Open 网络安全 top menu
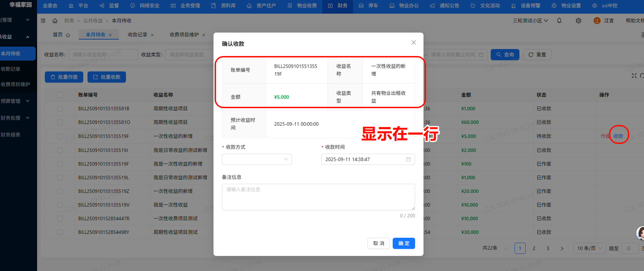644x271 pixels. (145, 6)
